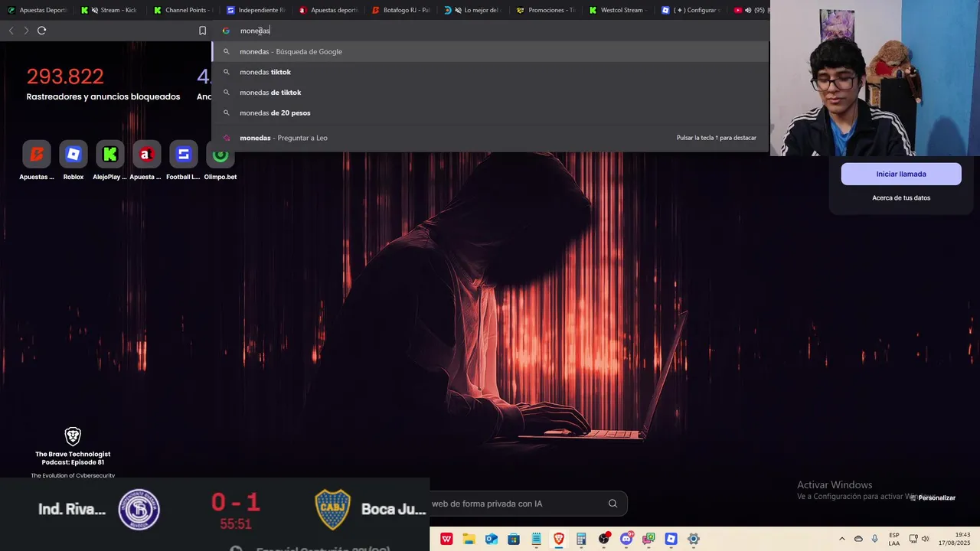This screenshot has height=551, width=980.
Task: Click the Brave Technologist Podcast sponsored logo
Action: [73, 437]
